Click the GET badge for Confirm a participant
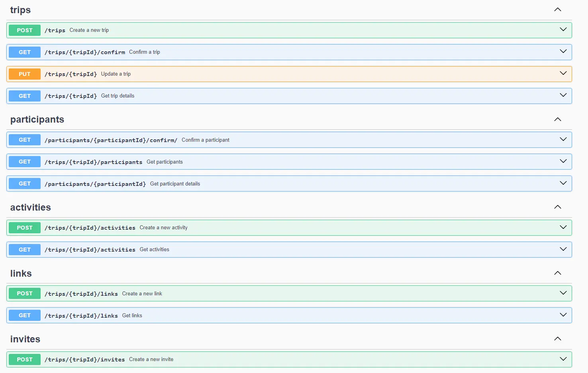588x373 pixels. 25,140
